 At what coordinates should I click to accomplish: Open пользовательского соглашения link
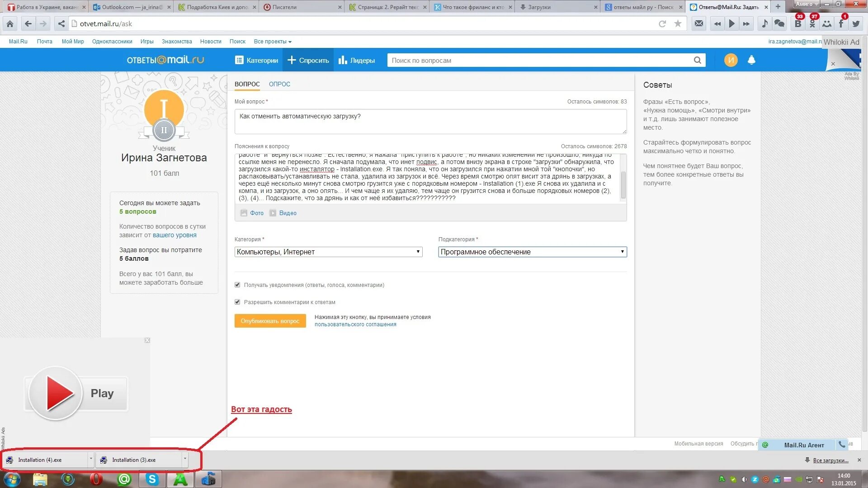[355, 324]
